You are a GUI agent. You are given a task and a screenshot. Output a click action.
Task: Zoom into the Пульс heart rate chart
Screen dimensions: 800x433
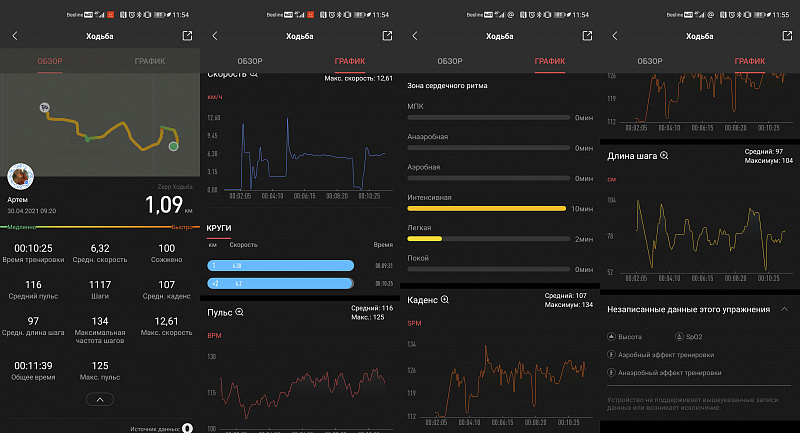click(239, 312)
